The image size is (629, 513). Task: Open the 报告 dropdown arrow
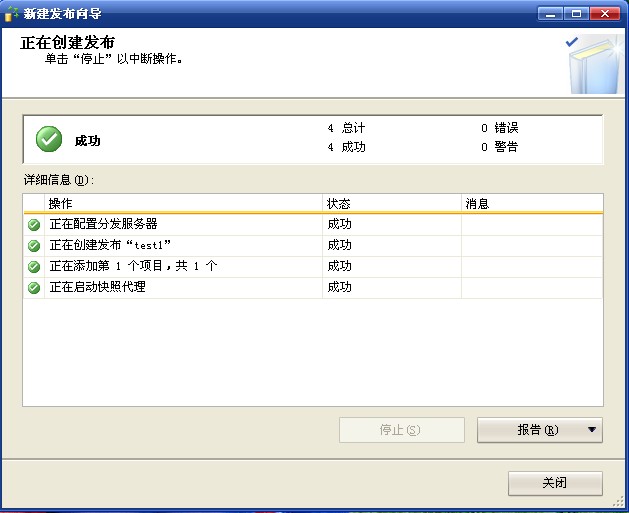point(591,430)
